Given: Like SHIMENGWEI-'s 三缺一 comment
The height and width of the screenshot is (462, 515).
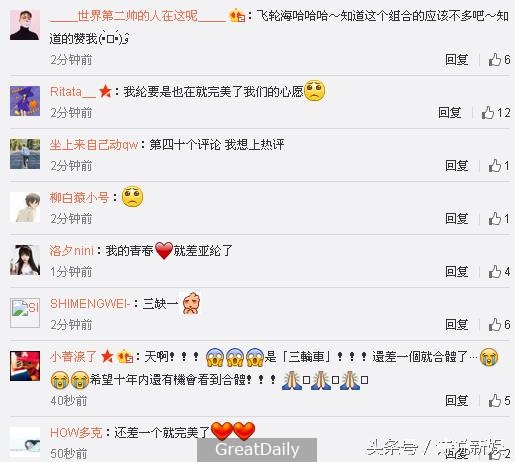Looking at the screenshot, I should [x=499, y=324].
